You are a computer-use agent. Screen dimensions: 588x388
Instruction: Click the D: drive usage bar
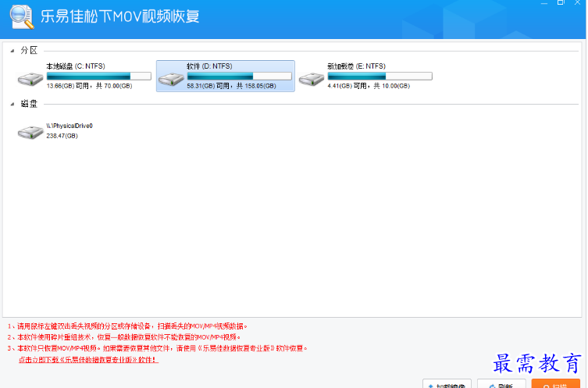point(239,76)
